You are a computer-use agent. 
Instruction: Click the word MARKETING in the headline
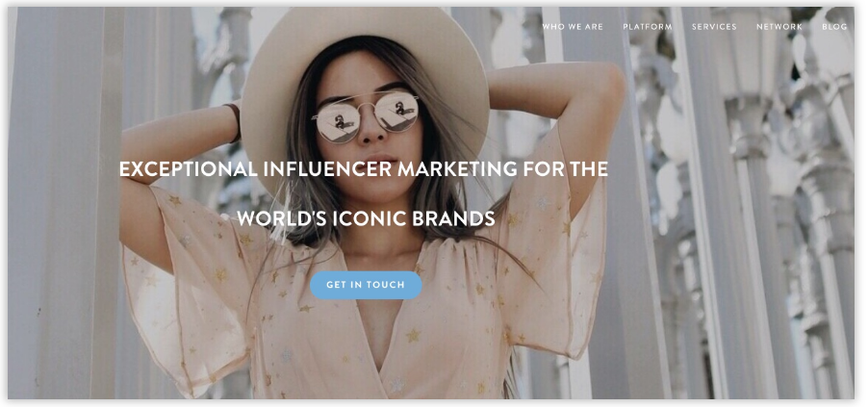(x=458, y=169)
